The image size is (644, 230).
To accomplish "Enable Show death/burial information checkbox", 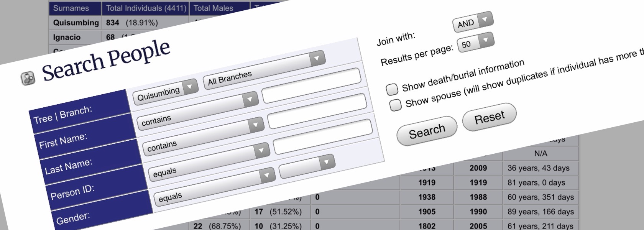I will (392, 89).
